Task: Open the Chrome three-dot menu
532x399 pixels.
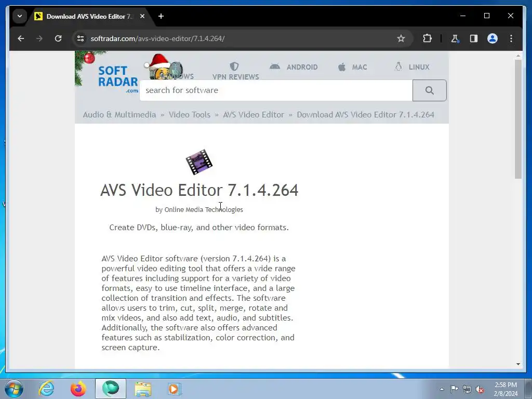Action: point(511,38)
